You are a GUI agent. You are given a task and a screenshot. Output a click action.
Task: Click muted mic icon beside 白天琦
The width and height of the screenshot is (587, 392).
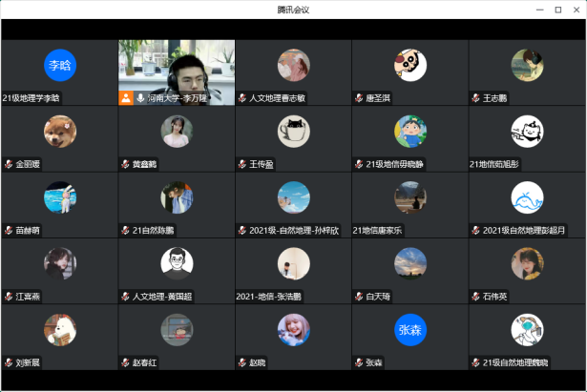359,297
